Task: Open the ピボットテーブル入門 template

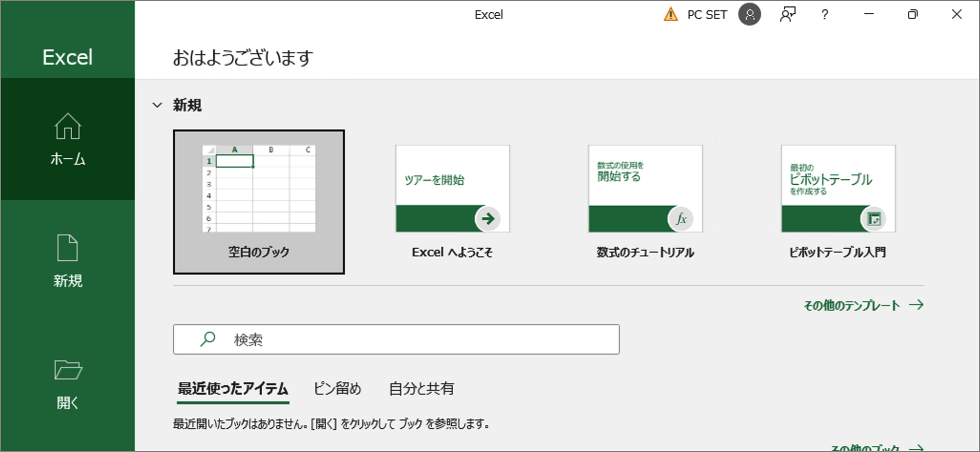Action: pos(837,189)
